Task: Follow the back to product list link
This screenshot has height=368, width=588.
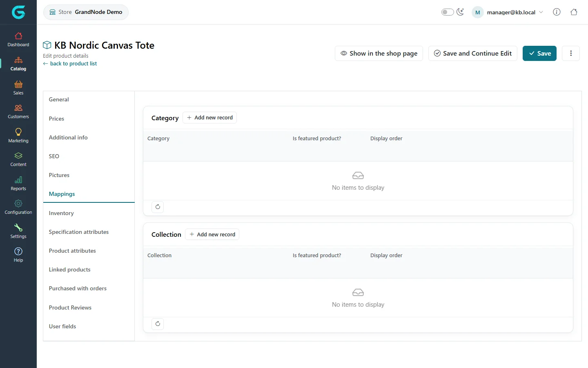Action: 70,63
